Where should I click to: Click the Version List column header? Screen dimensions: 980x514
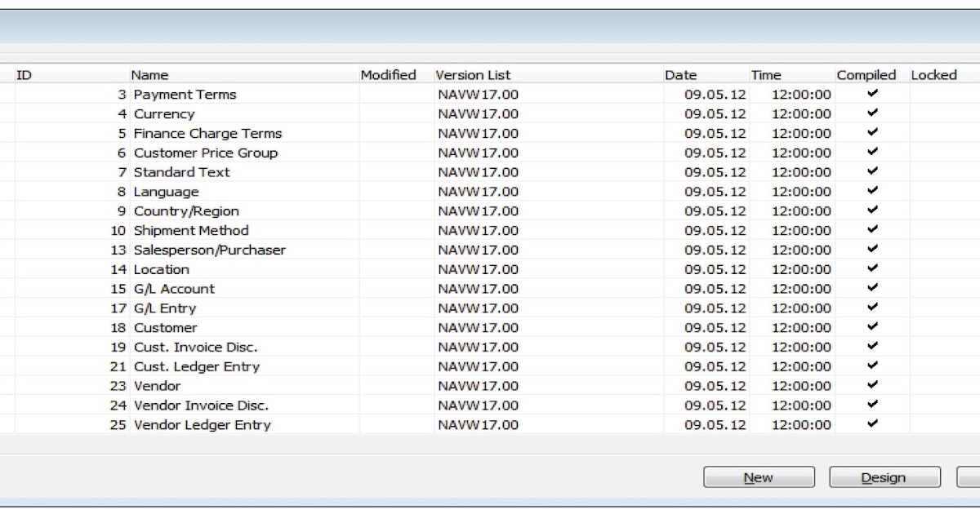tap(474, 74)
